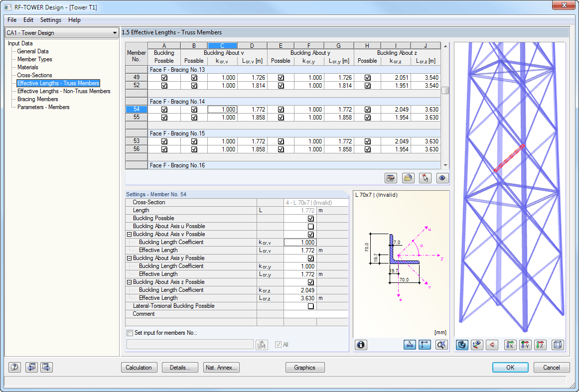Click the Details... button

coord(180,368)
